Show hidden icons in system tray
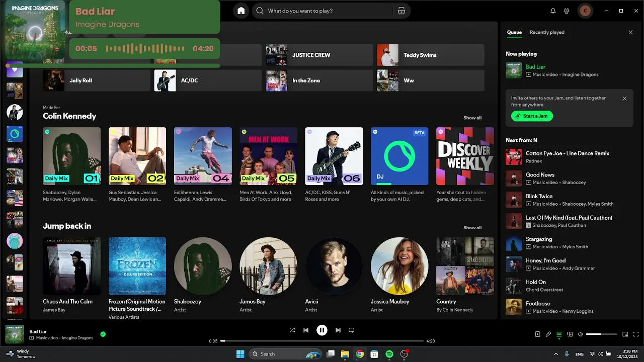Screen dimensions: 644x362 (556, 354)
